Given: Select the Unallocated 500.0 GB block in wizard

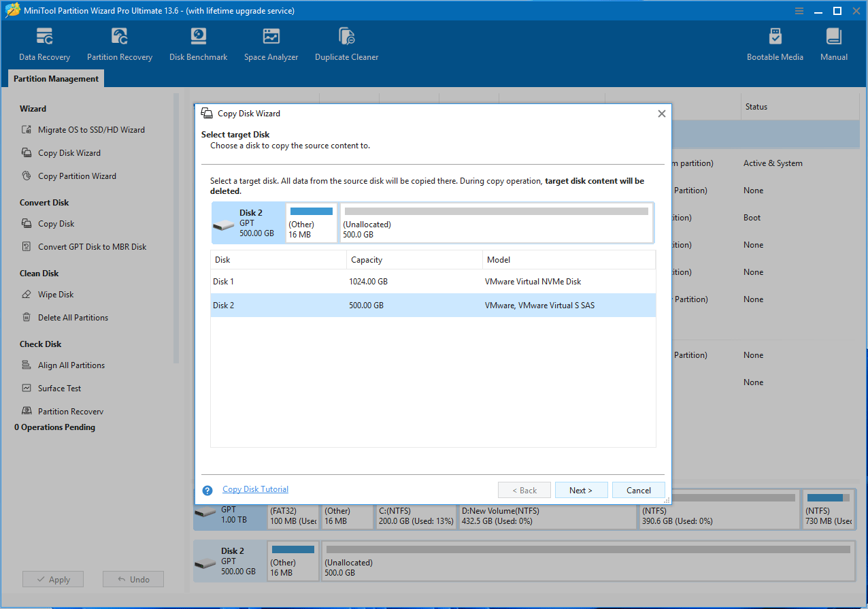Looking at the screenshot, I should [x=496, y=223].
